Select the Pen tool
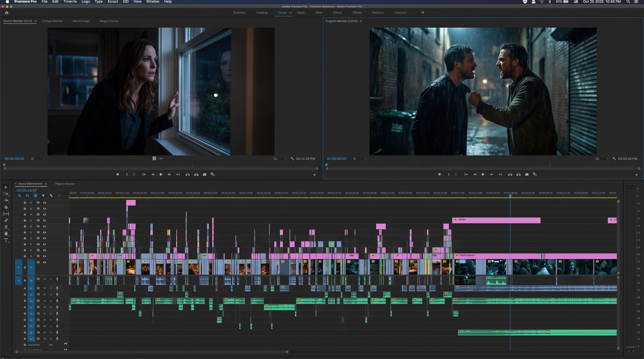This screenshot has width=644, height=359. coord(6,220)
